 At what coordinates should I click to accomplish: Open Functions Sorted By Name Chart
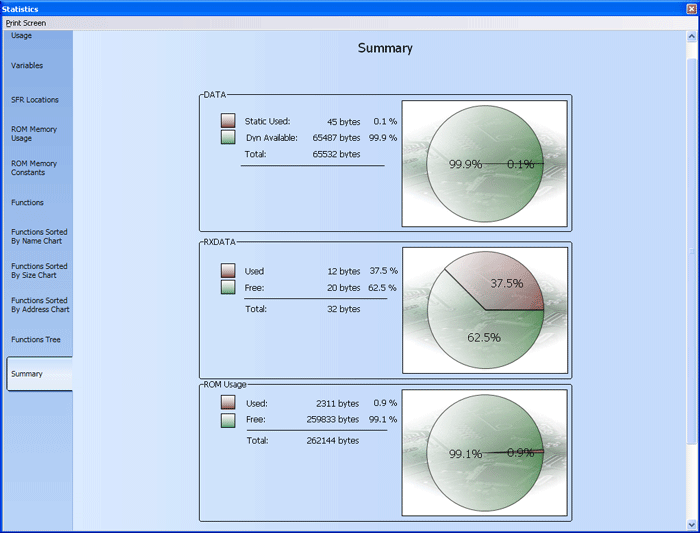tap(39, 237)
